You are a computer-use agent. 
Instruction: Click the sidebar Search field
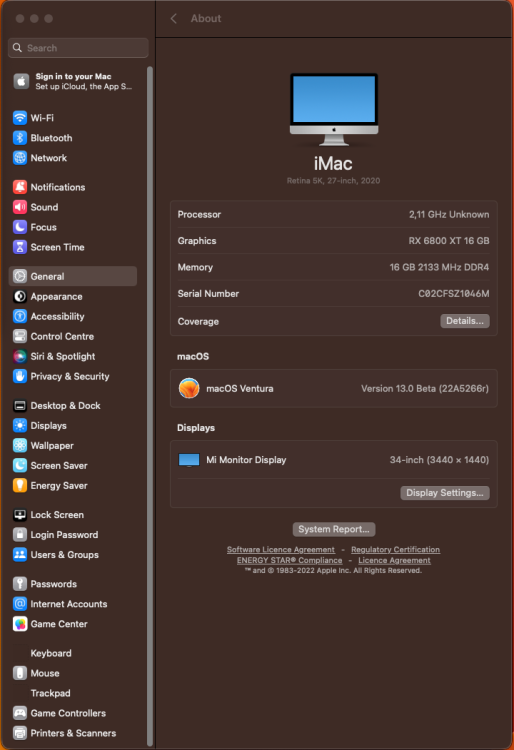78,48
